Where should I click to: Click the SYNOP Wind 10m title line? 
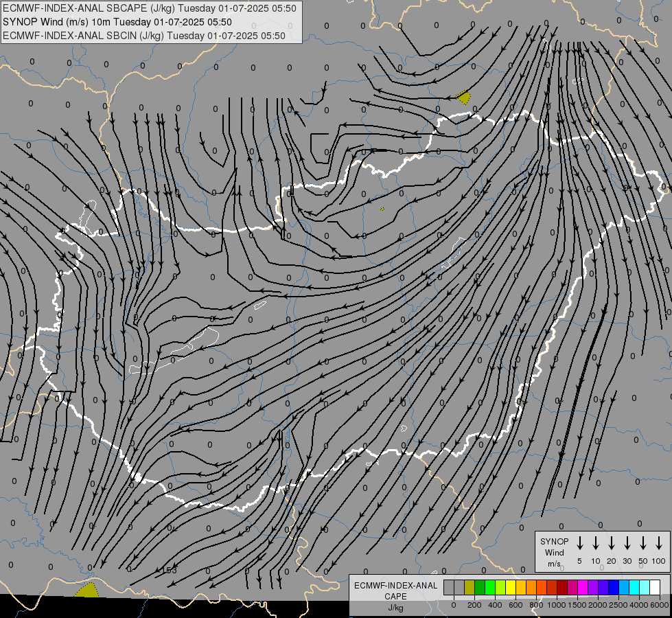click(x=117, y=22)
